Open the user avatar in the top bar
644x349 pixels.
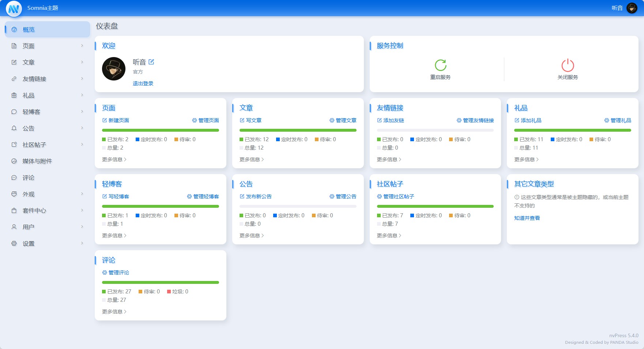632,8
